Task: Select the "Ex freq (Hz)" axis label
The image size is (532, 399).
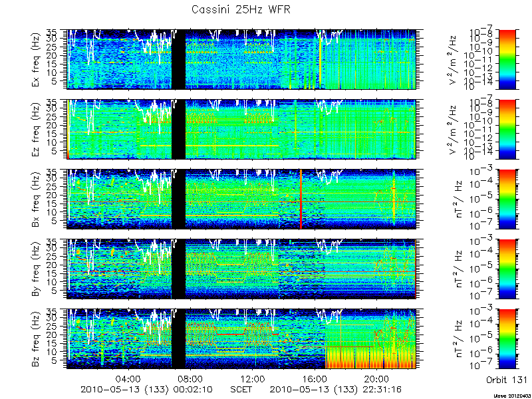Action: click(x=36, y=60)
